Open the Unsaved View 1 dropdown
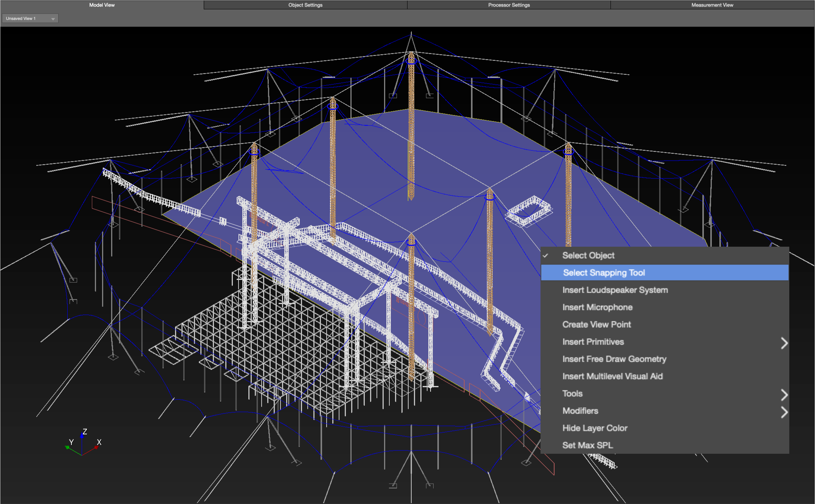 [x=30, y=19]
